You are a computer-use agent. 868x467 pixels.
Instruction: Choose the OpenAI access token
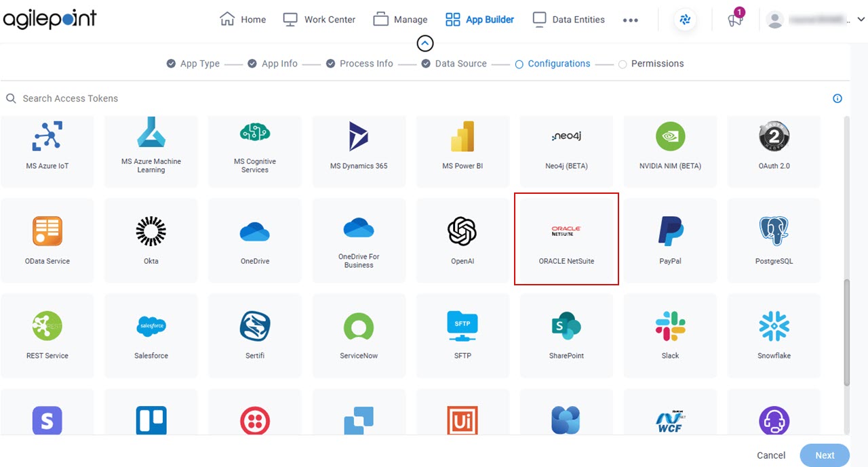pyautogui.click(x=462, y=240)
